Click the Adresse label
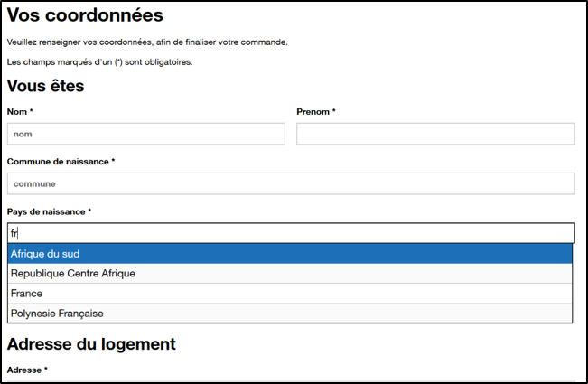The width and height of the screenshot is (588, 384). point(23,370)
